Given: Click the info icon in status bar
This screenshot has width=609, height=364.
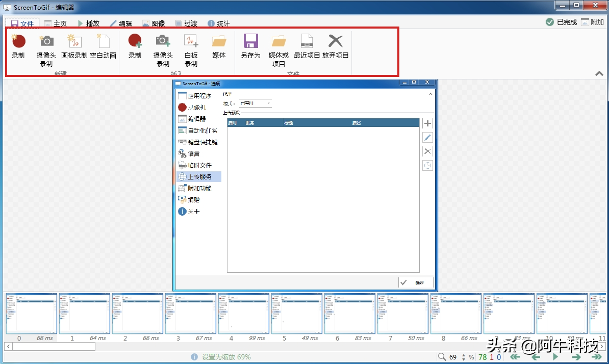Looking at the screenshot, I should 194,357.
